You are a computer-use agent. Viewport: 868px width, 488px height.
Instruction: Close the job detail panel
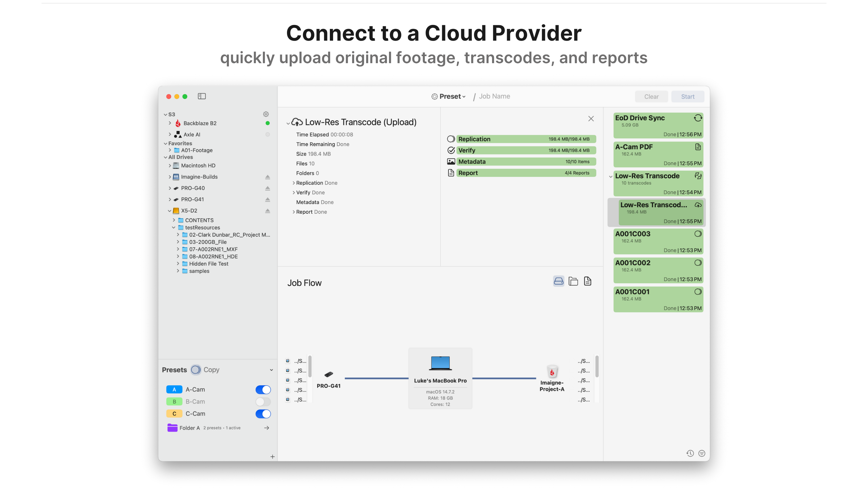pos(591,118)
